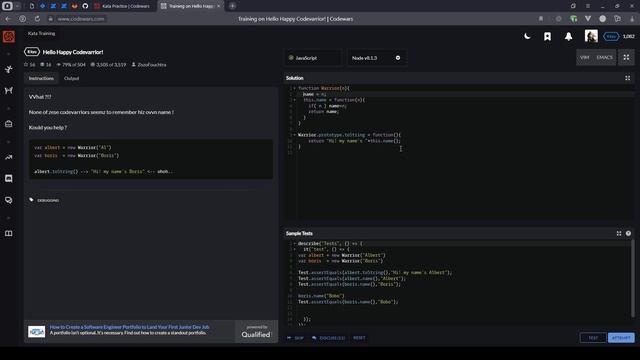Submit with the ATTEMPT button
640x360 pixels.
(x=621, y=338)
